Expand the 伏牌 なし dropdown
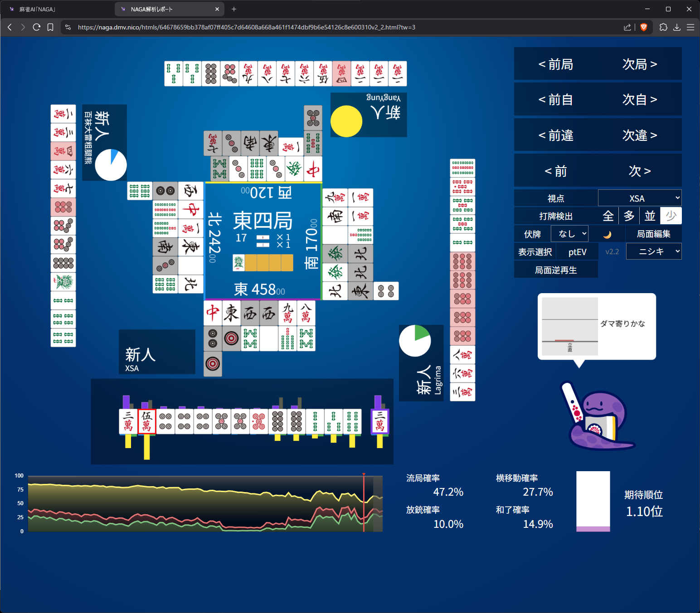This screenshot has height=613, width=700. point(569,234)
